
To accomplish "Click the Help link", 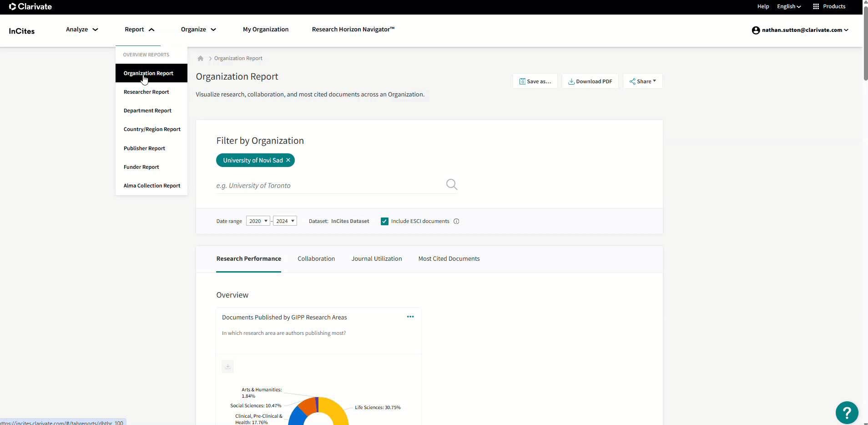I will [x=763, y=6].
